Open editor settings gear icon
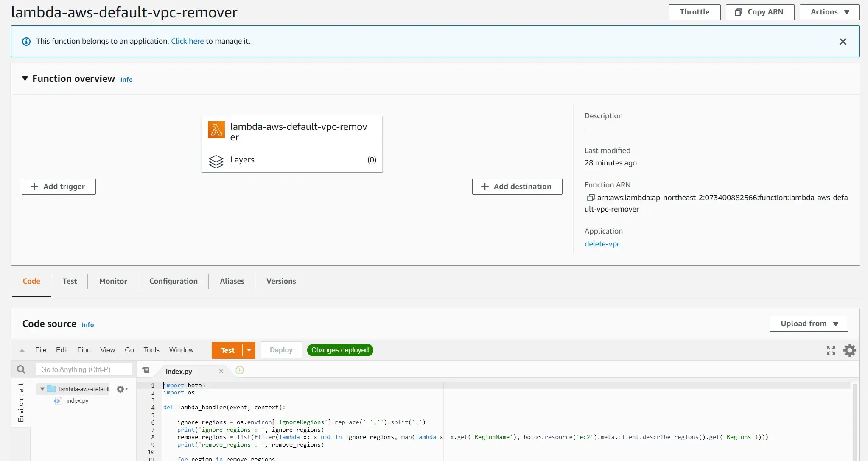Image resolution: width=868 pixels, height=461 pixels. click(x=849, y=350)
